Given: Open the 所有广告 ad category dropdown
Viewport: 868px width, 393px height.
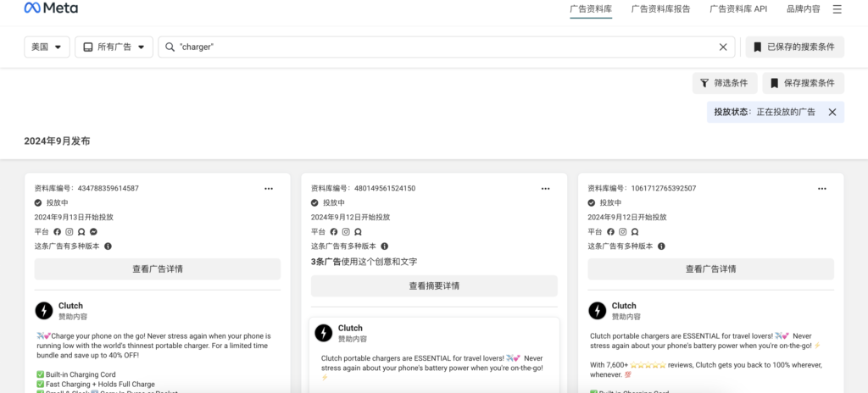Looking at the screenshot, I should tap(114, 47).
